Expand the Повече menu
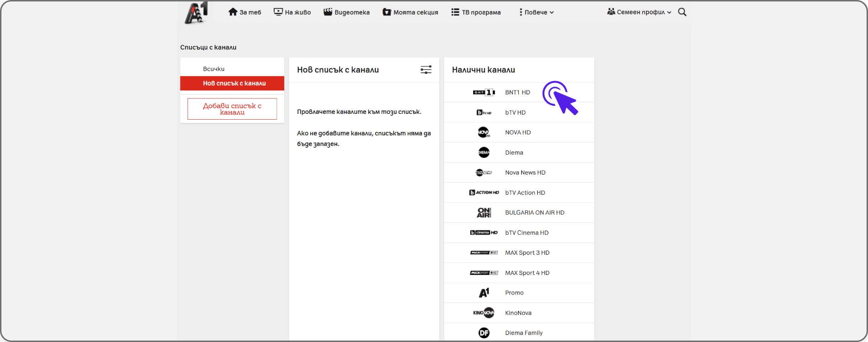Image resolution: width=868 pixels, height=342 pixels. (536, 12)
